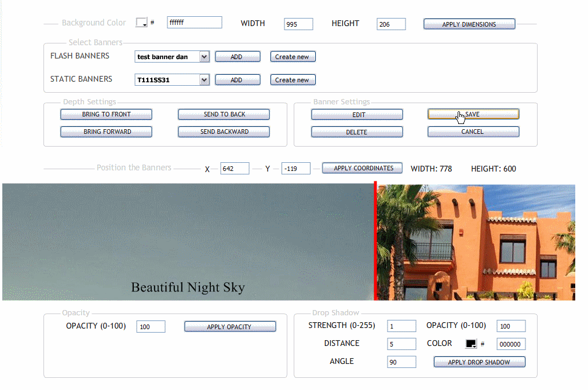Open the background color picker swatch

[x=141, y=23]
